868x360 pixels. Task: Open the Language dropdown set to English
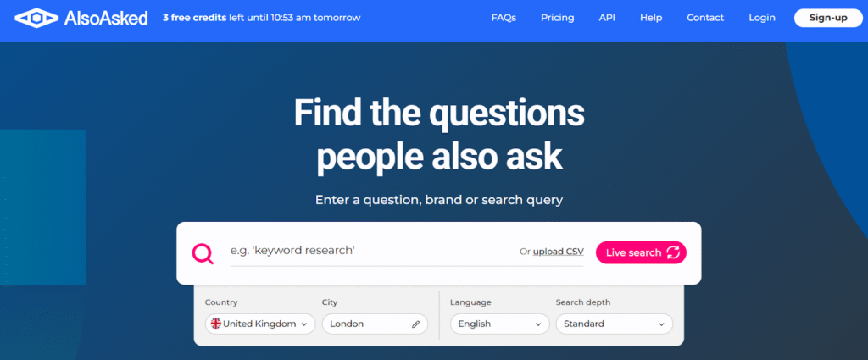500,324
